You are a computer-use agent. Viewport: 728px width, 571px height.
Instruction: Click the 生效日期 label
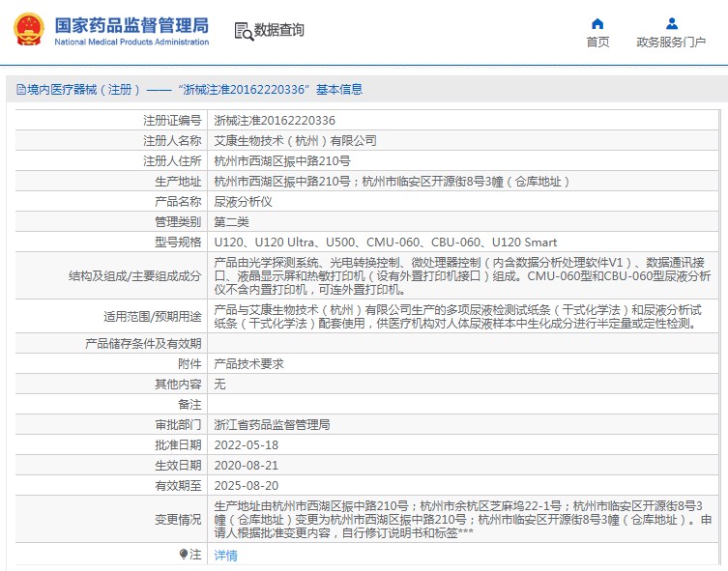coord(178,466)
